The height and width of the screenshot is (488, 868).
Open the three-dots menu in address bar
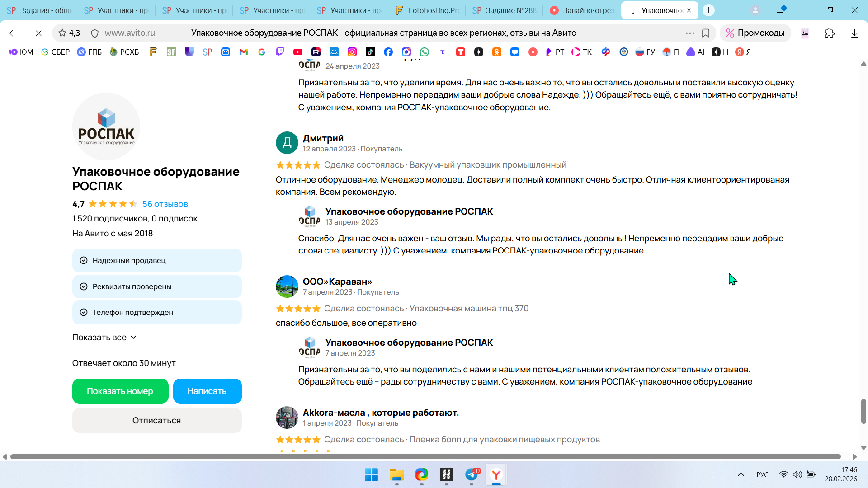690,33
